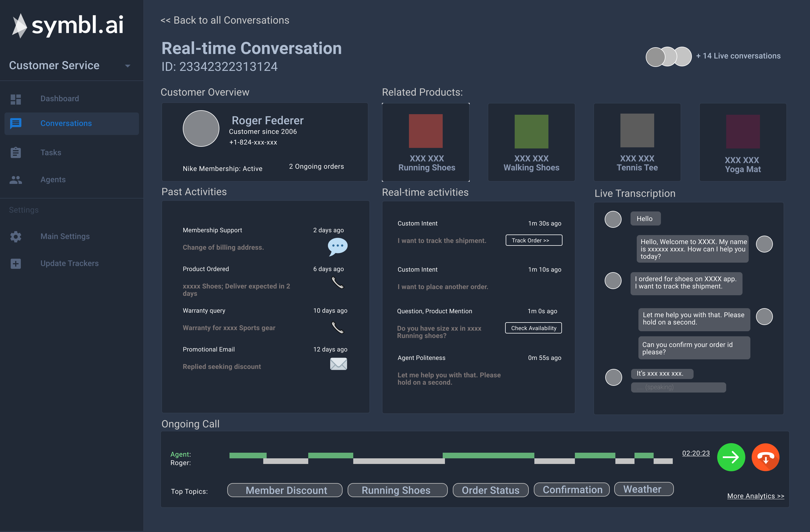Click the Member Discount topic chip
The height and width of the screenshot is (532, 810).
click(x=285, y=490)
